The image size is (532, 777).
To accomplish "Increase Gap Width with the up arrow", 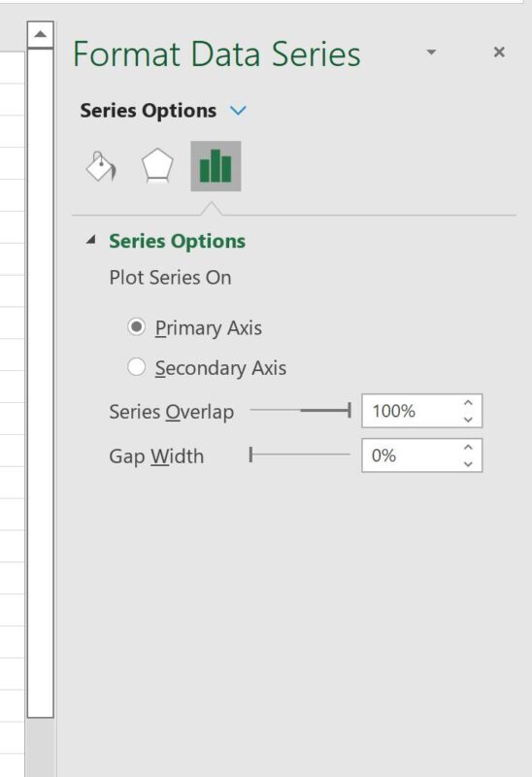I will [x=468, y=447].
